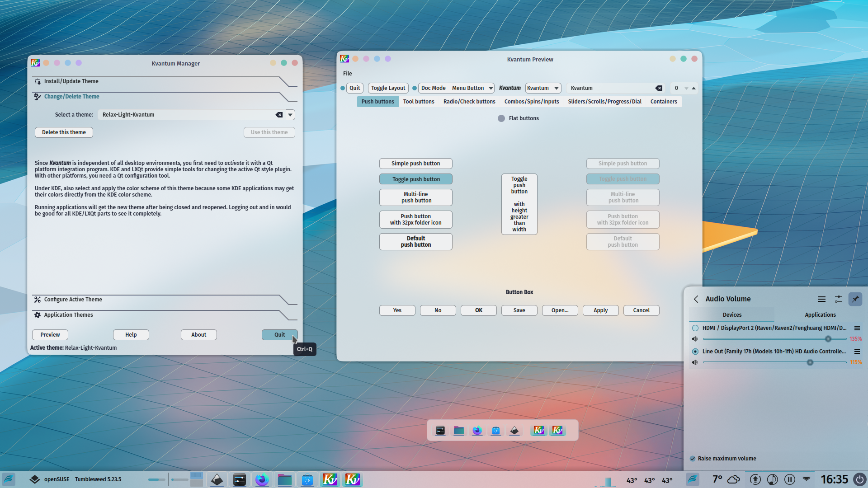This screenshot has width=868, height=488.
Task: Open the audio volume tray icon
Action: click(x=773, y=479)
